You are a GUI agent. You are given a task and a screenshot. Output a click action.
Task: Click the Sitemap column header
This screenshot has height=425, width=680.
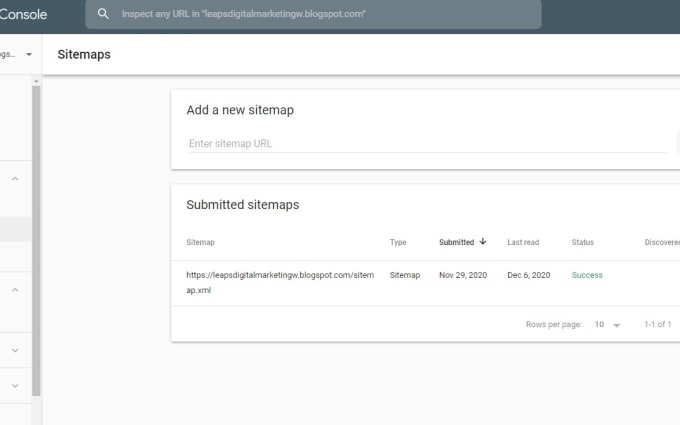200,242
